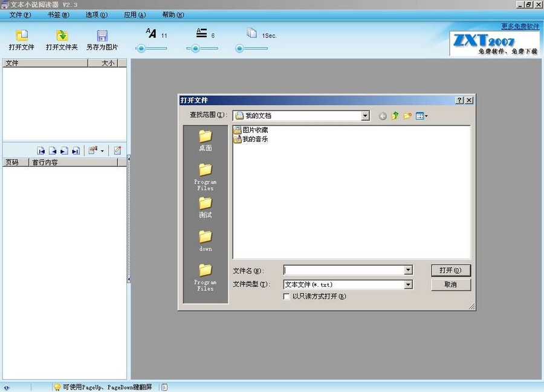
Task: Expand the Look in location dropdown
Action: pos(365,116)
